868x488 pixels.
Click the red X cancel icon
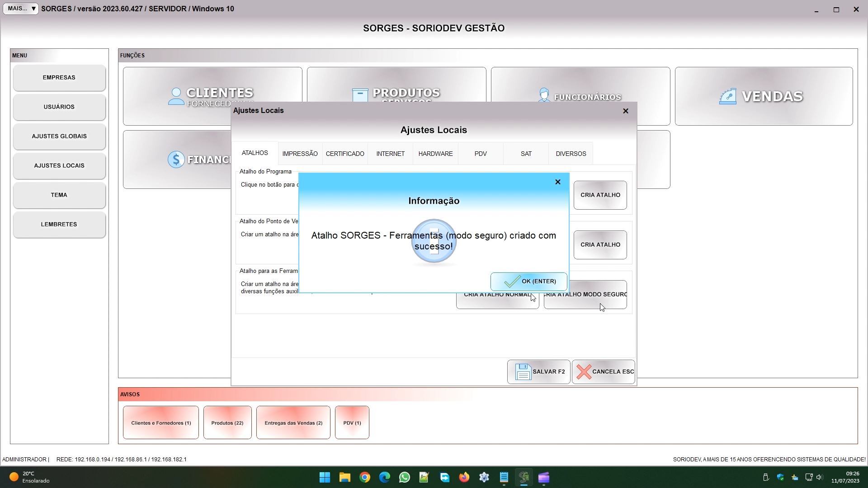tap(584, 372)
